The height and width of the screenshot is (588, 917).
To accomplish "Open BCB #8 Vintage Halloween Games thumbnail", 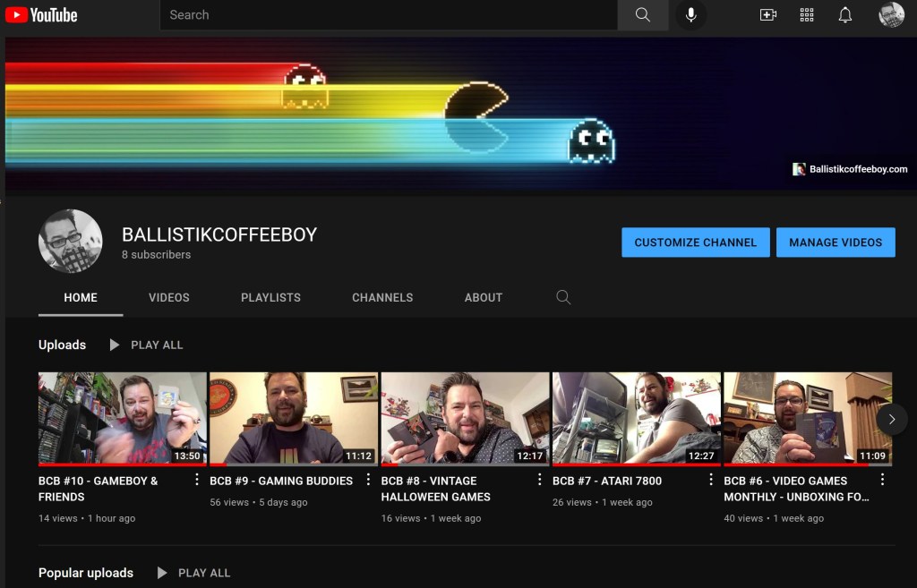I will 465,418.
